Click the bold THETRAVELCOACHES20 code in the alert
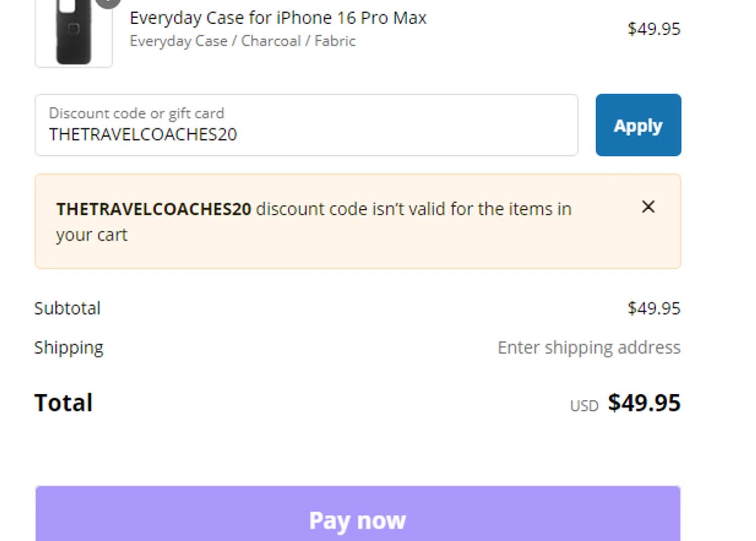 click(x=154, y=209)
